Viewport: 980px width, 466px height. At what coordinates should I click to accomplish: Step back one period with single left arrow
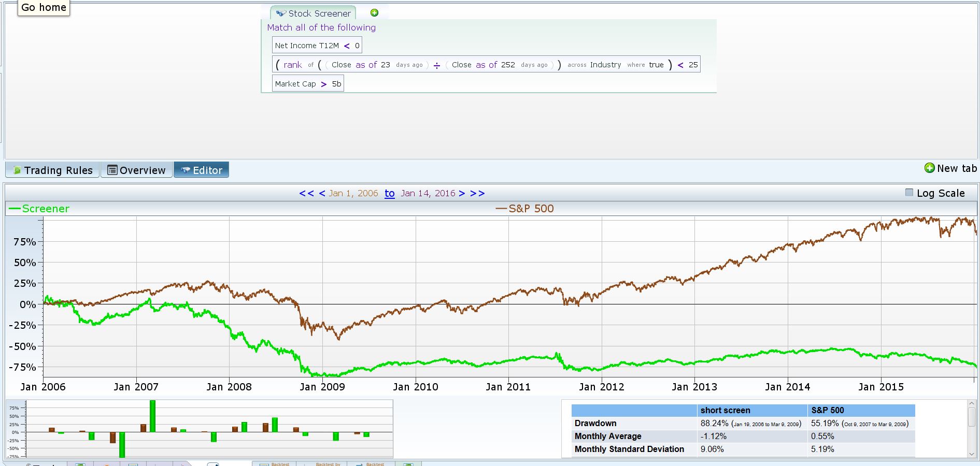322,193
